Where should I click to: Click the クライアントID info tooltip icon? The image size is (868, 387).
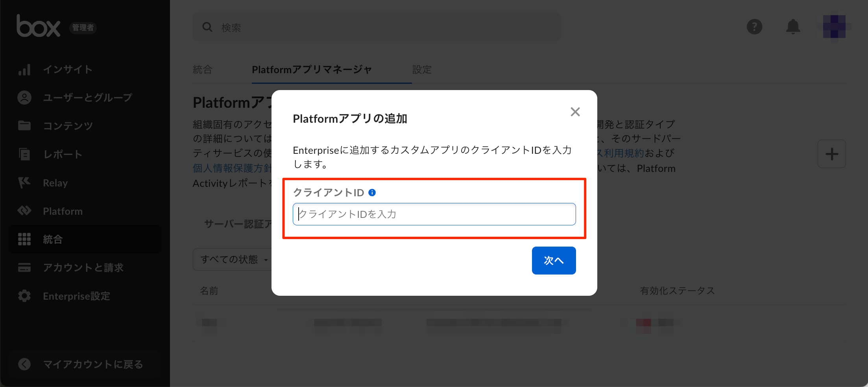(372, 192)
